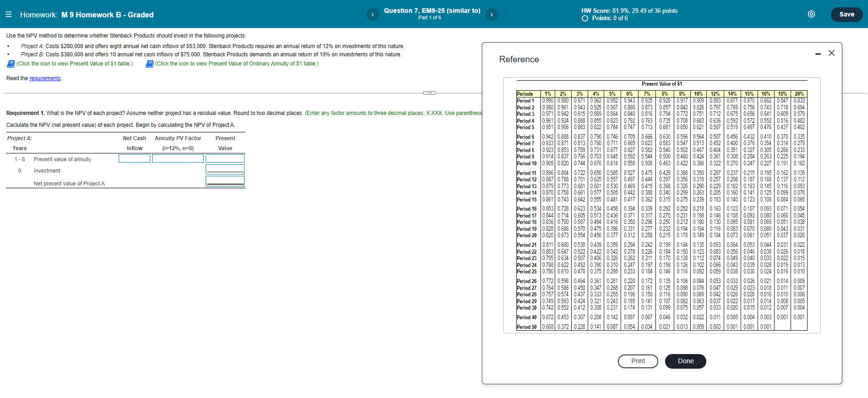Click the Period 20 row label
This screenshot has width=868, height=398.
click(527, 235)
